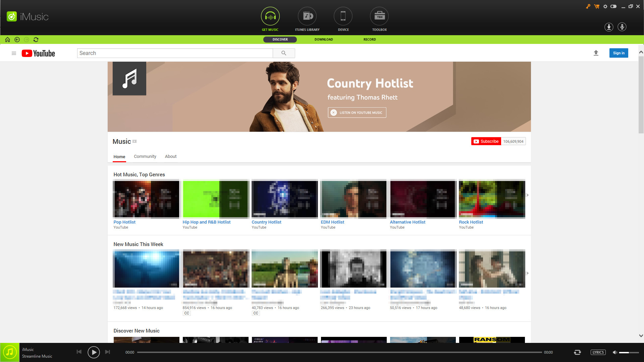
Task: Open the downloads list icon top right
Action: click(x=609, y=27)
